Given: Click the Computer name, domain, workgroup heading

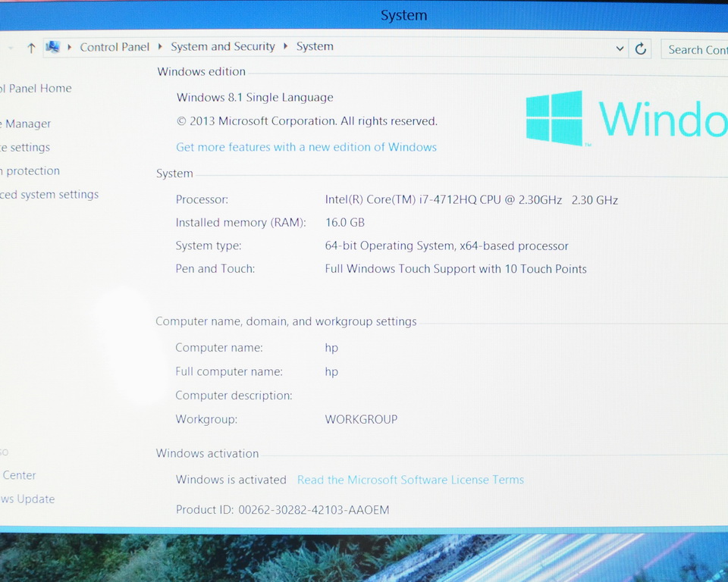Looking at the screenshot, I should pyautogui.click(x=286, y=321).
